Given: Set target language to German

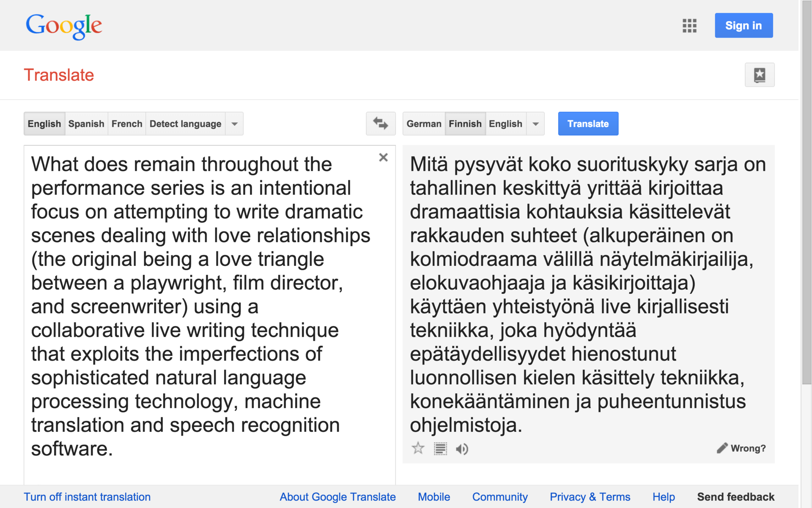Looking at the screenshot, I should 424,124.
